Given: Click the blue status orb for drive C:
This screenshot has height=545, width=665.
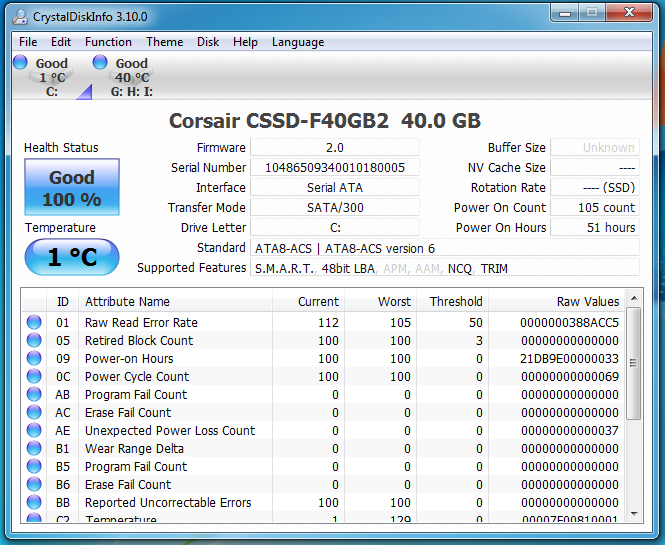Looking at the screenshot, I should [20, 62].
